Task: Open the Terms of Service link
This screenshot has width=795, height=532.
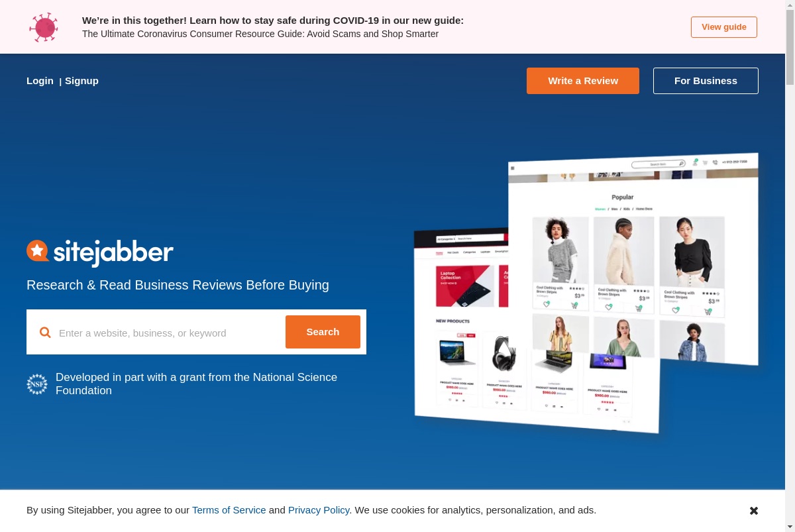Action: pos(229,510)
